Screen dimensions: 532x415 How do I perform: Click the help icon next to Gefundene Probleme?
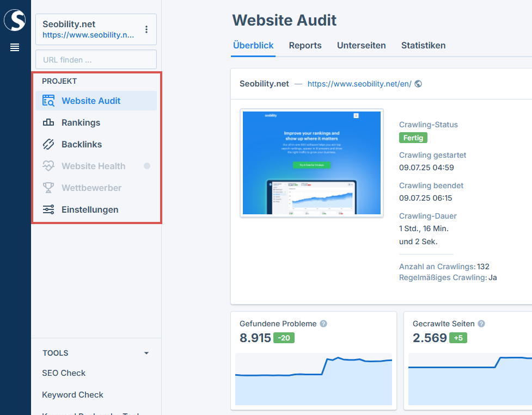click(x=323, y=324)
